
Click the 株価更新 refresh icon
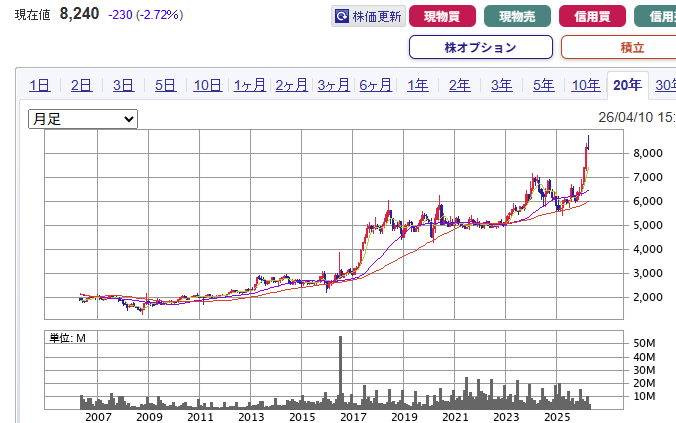(x=342, y=17)
